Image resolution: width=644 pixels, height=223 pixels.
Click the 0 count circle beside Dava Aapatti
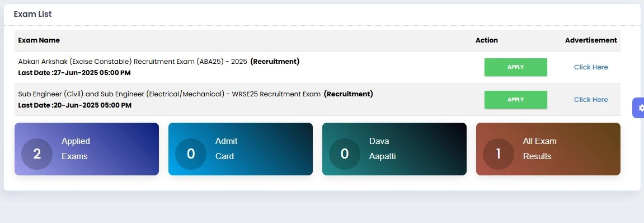click(x=345, y=154)
